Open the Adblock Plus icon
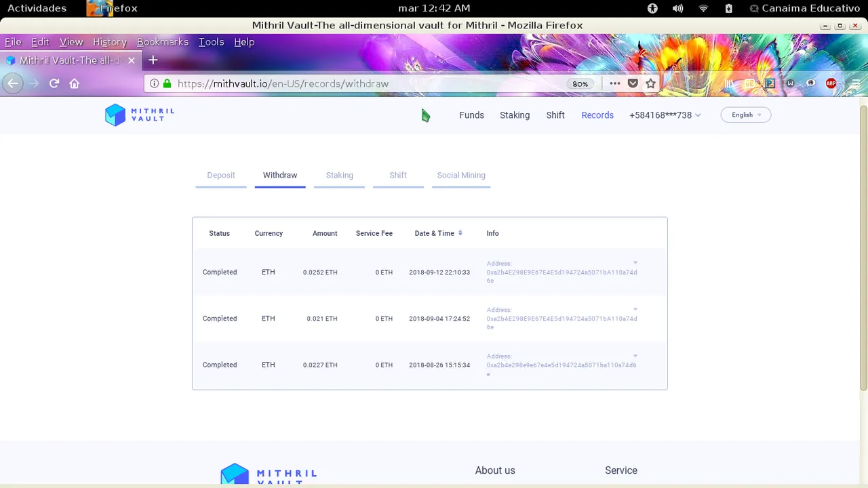 (x=831, y=83)
